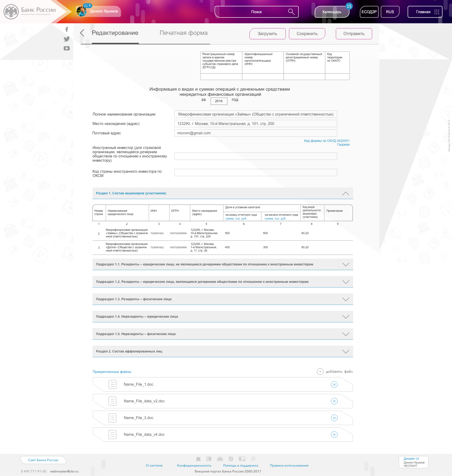Click the footer credit card icon

click(242, 459)
